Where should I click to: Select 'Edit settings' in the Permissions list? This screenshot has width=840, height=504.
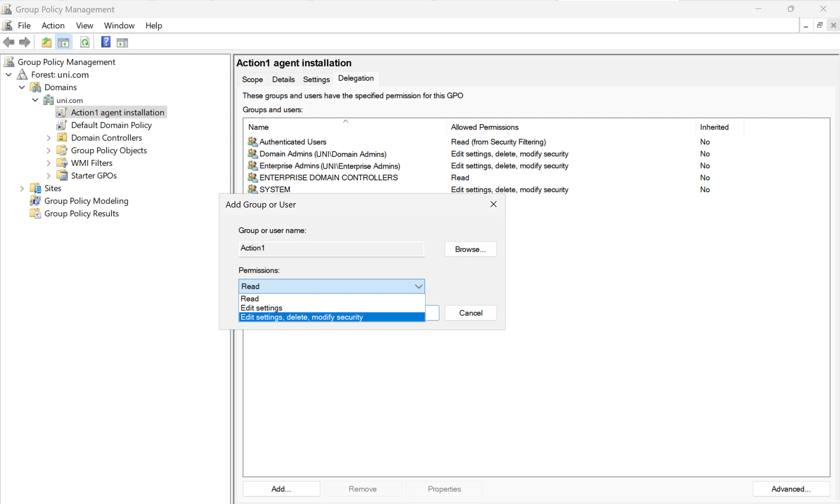tap(261, 308)
